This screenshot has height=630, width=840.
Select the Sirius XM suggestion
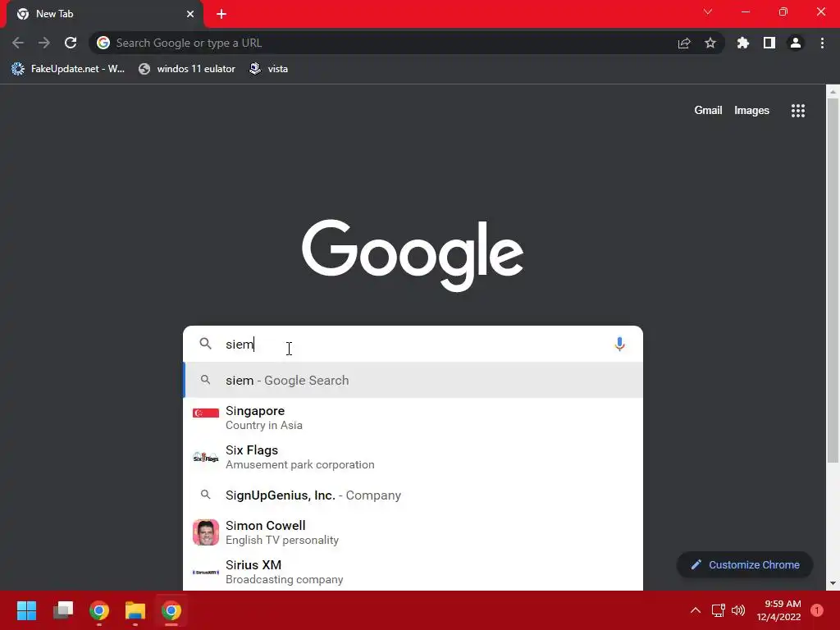(413, 572)
